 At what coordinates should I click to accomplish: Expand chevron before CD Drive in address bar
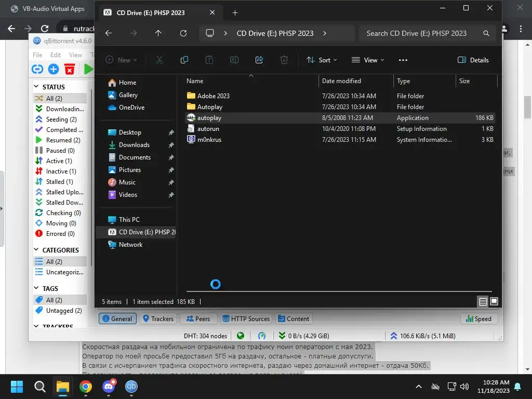[x=225, y=33]
